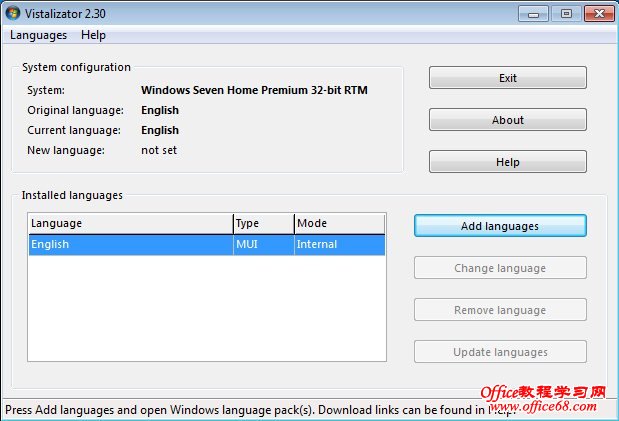Click the Update languages button
The width and height of the screenshot is (619, 421).
(500, 352)
